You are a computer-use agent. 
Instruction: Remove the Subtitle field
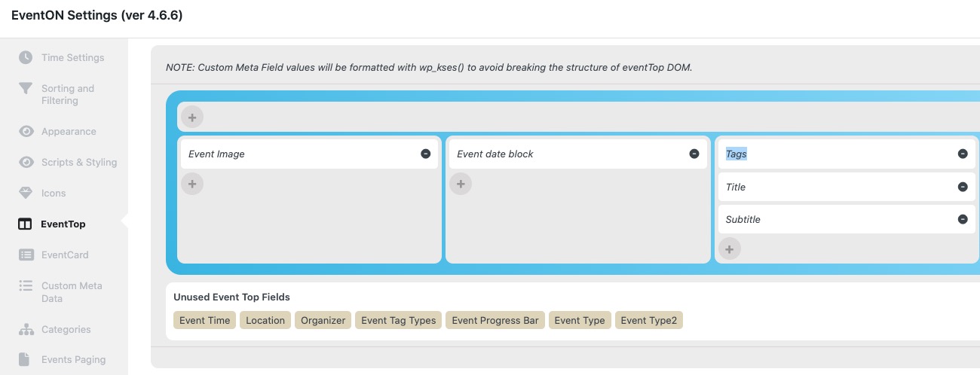point(963,219)
